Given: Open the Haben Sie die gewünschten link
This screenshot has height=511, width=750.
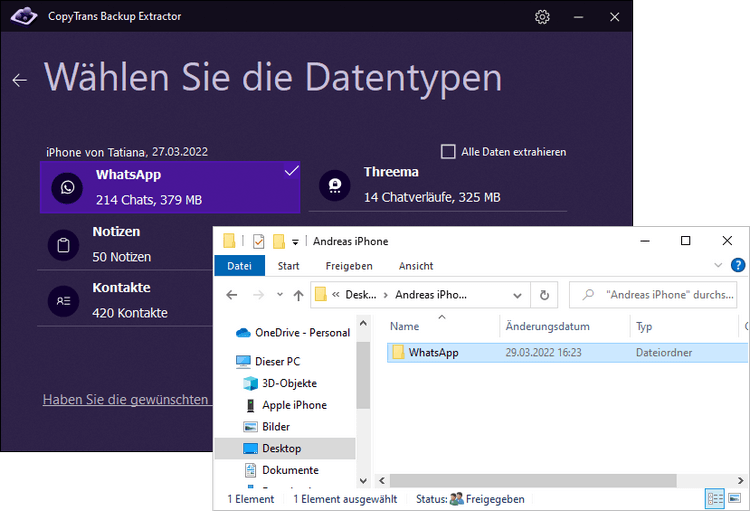Looking at the screenshot, I should pos(126,400).
